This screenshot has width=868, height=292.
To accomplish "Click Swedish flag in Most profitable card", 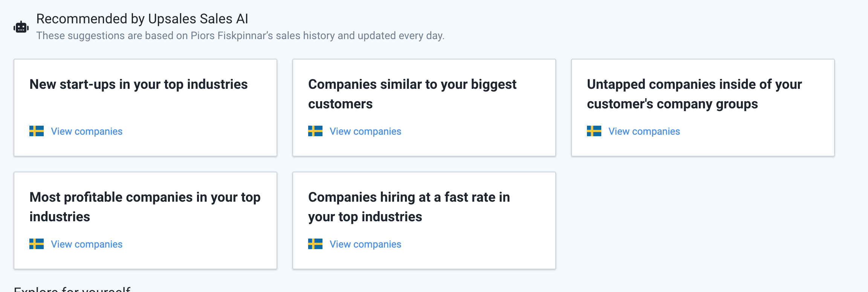I will click(x=37, y=244).
